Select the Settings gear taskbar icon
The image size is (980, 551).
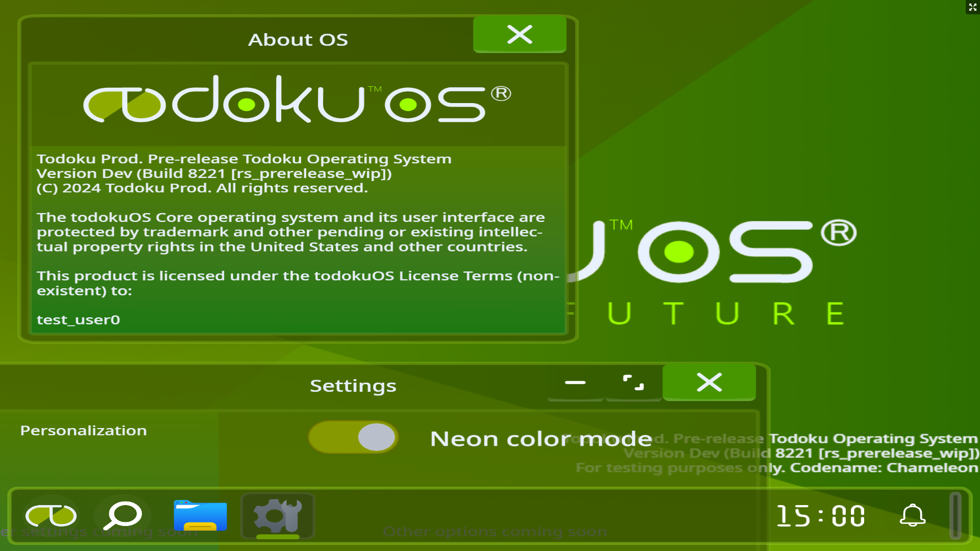pyautogui.click(x=278, y=516)
